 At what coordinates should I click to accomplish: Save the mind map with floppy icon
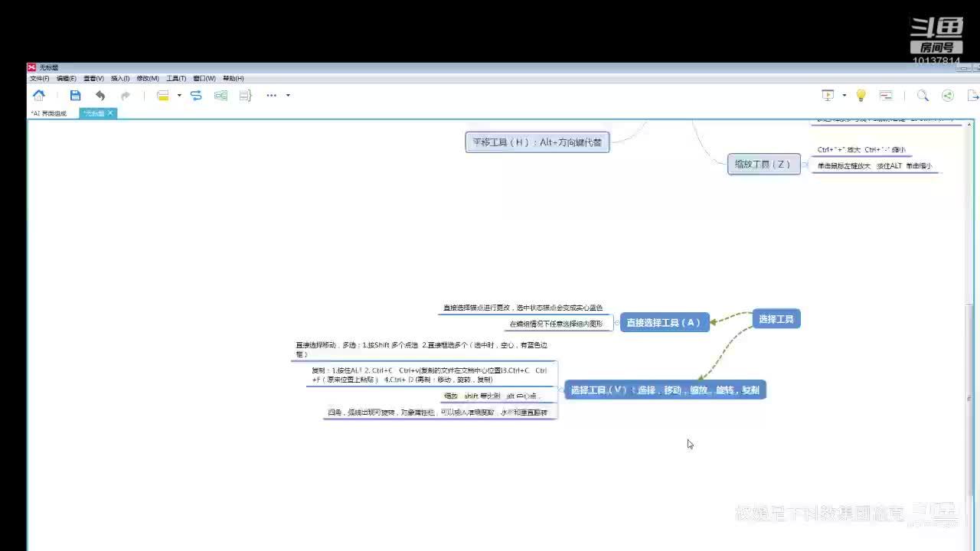(75, 96)
